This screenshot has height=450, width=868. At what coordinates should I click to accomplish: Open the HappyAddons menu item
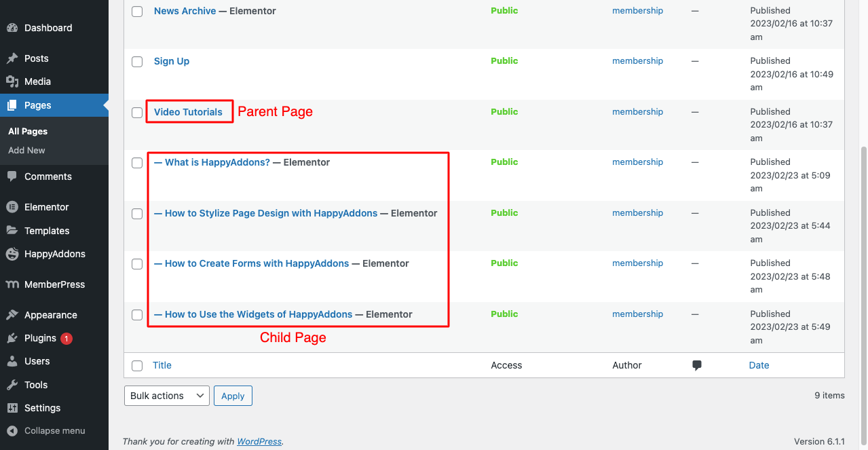[x=54, y=254]
